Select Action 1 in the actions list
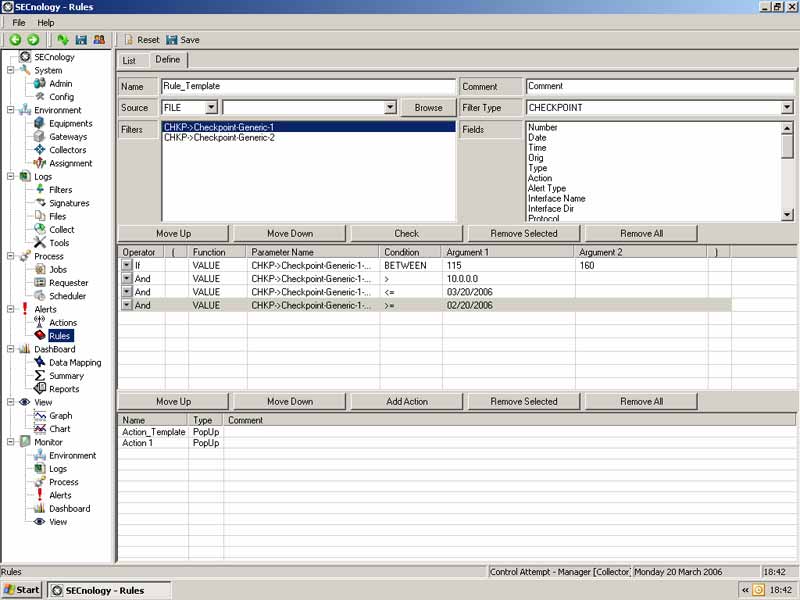The image size is (800, 600). pos(137,443)
